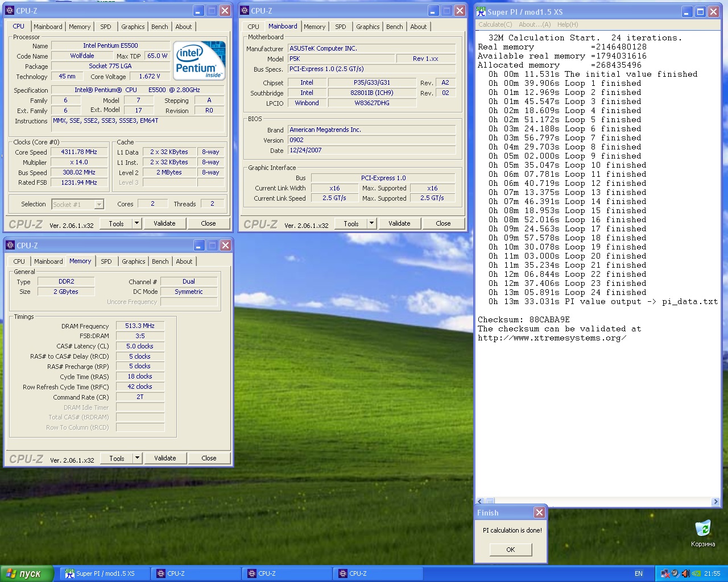Open Graphics tab in CPU window

pyautogui.click(x=133, y=27)
